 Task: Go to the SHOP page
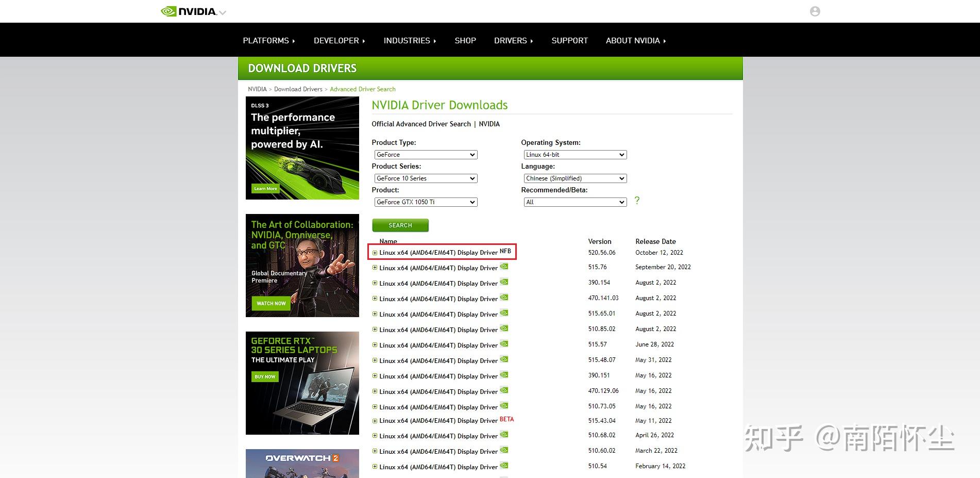(465, 40)
